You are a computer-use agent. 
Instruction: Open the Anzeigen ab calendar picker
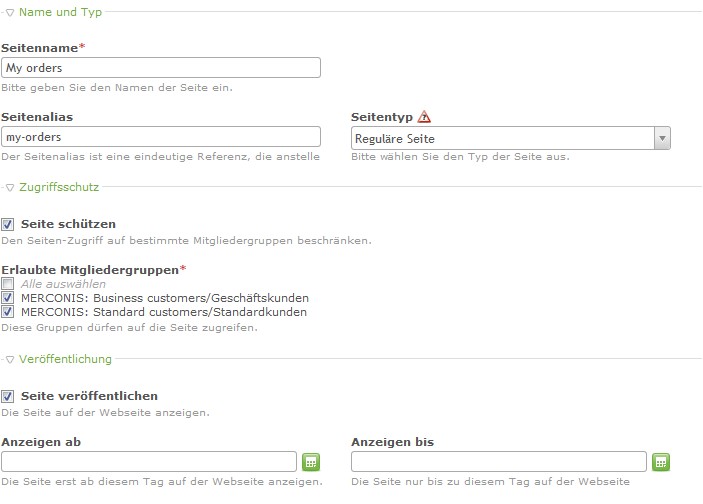click(311, 462)
